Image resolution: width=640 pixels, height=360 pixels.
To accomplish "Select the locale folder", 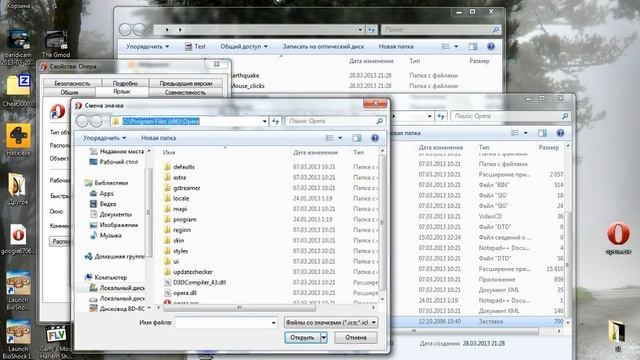I will [x=181, y=198].
